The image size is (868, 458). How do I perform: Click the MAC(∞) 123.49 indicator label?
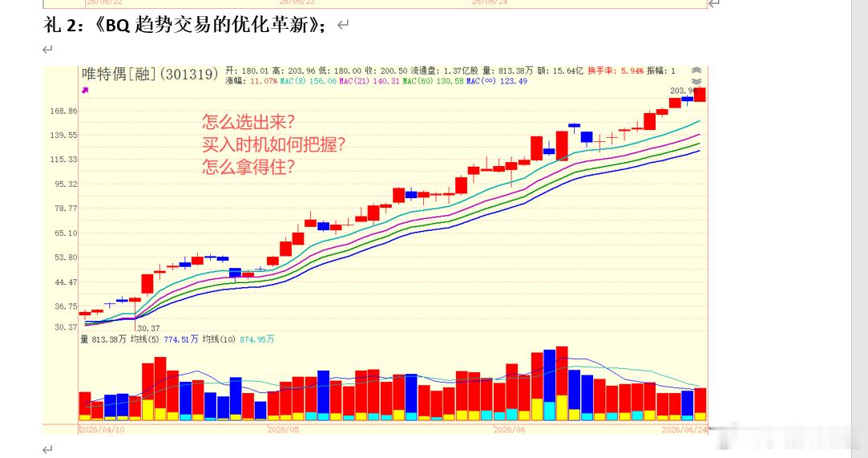point(497,81)
